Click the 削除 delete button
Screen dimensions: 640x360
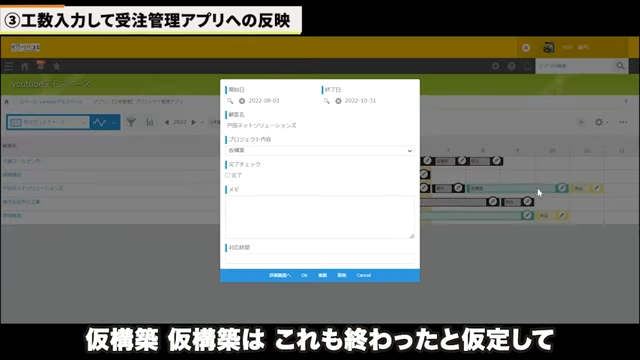[342, 276]
